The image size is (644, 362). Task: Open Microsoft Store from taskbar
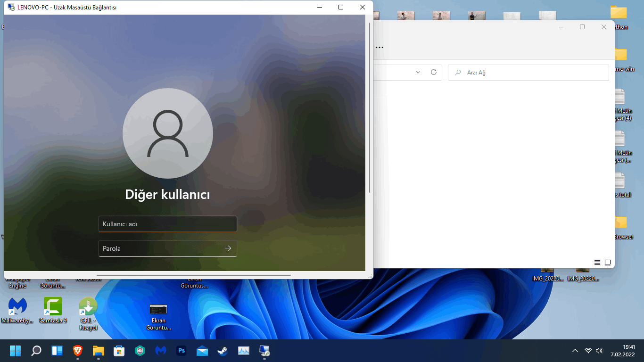pos(119,351)
